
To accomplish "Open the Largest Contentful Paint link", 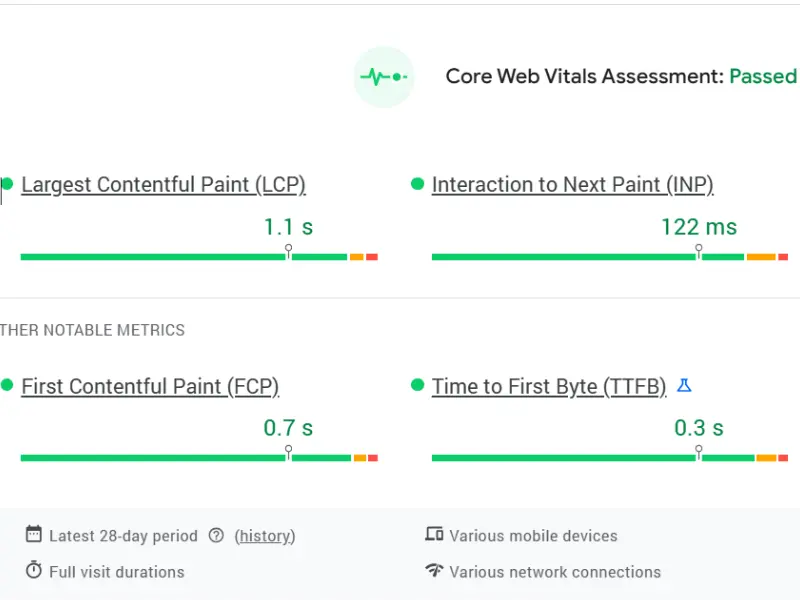I will click(163, 185).
